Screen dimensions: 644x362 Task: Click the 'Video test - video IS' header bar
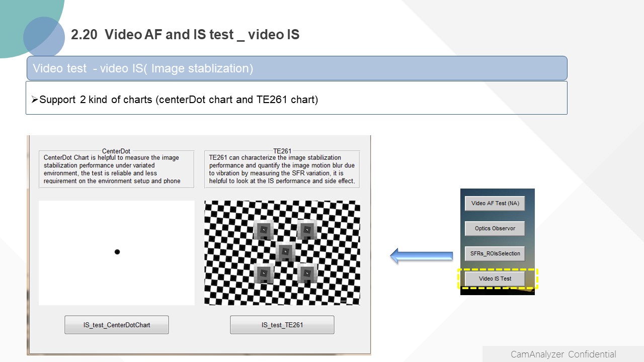(x=297, y=68)
